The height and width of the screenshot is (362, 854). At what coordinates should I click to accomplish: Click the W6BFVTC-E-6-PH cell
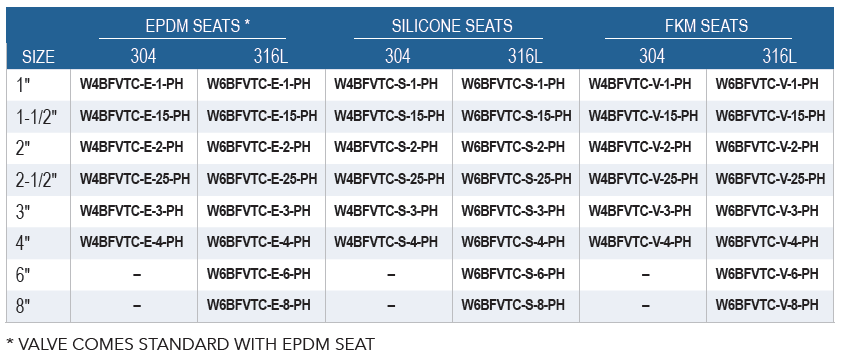pyautogui.click(x=259, y=273)
